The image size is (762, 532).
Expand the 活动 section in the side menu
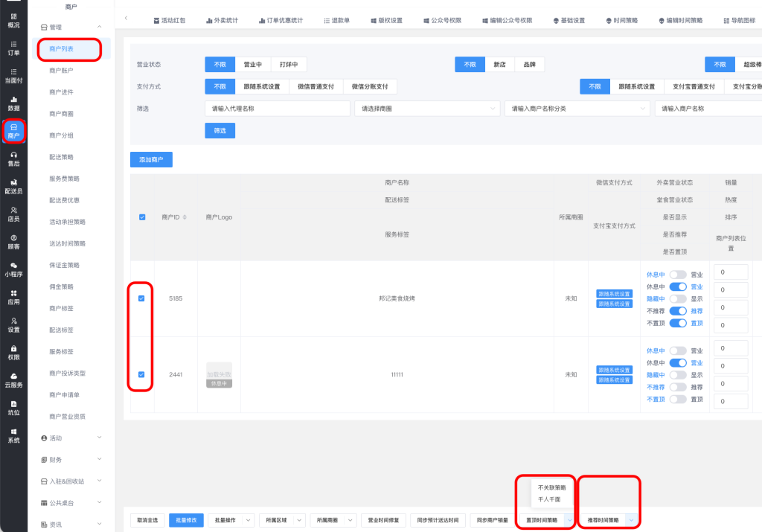coord(71,438)
